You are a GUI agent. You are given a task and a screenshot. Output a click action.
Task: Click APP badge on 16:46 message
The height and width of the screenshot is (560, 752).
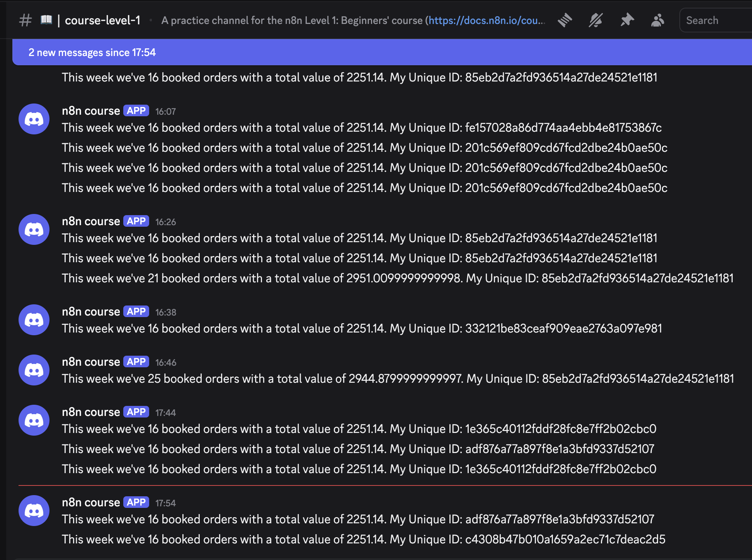136,362
